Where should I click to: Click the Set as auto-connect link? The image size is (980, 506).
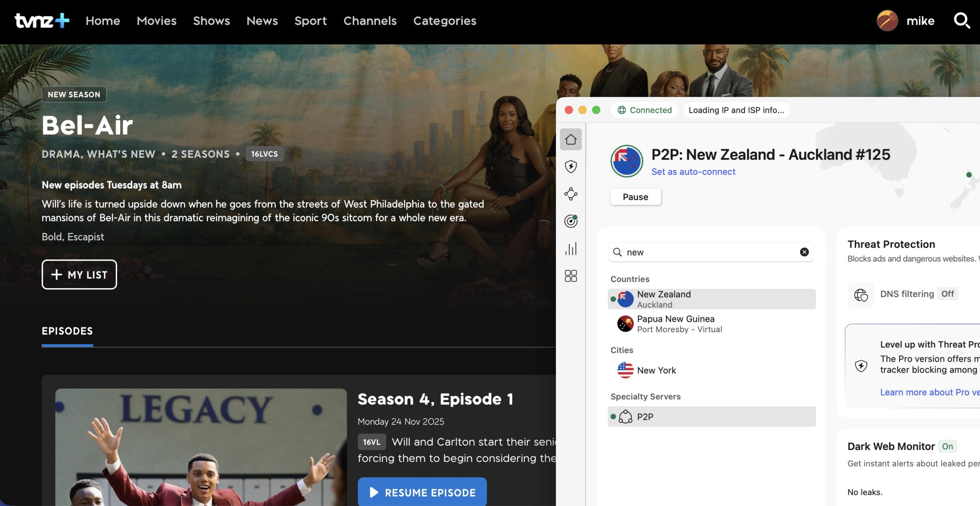(x=693, y=171)
